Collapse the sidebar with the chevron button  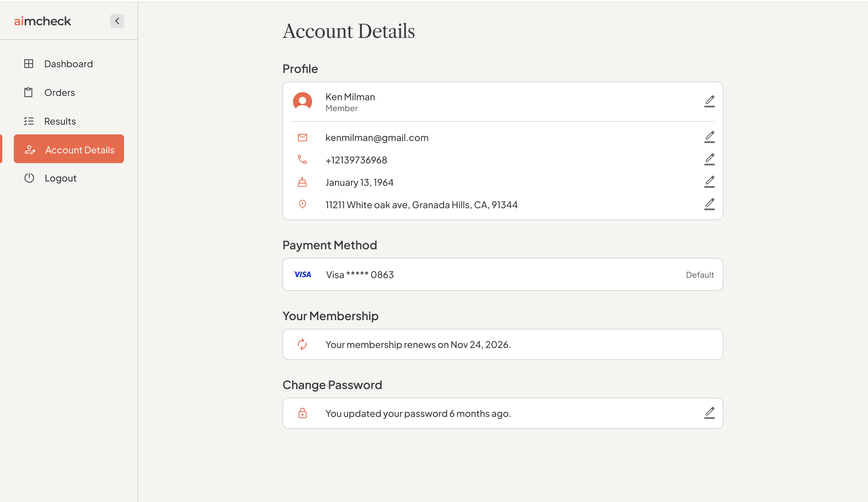(117, 21)
